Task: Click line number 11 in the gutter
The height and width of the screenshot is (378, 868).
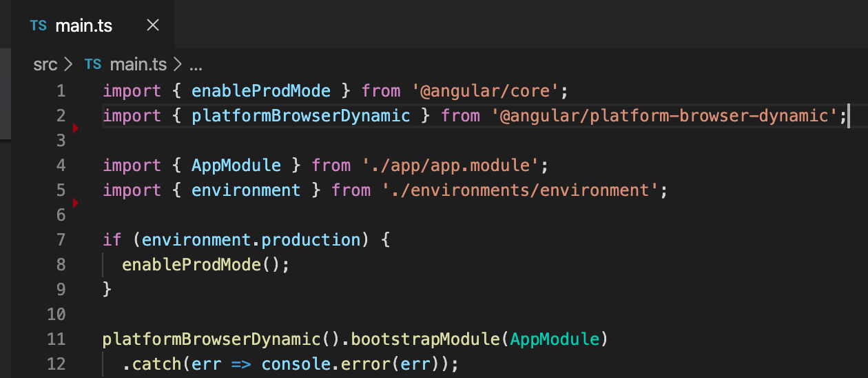Action: 56,339
